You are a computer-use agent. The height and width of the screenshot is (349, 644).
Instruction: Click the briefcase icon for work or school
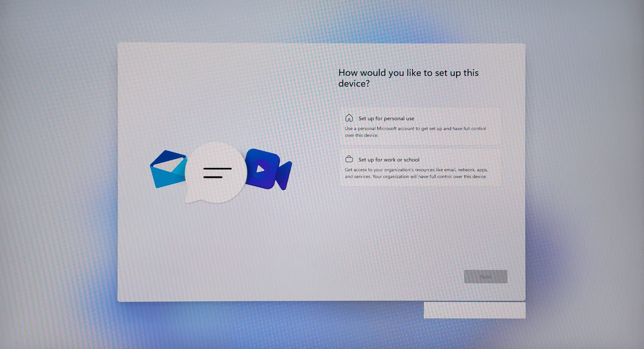coord(349,160)
